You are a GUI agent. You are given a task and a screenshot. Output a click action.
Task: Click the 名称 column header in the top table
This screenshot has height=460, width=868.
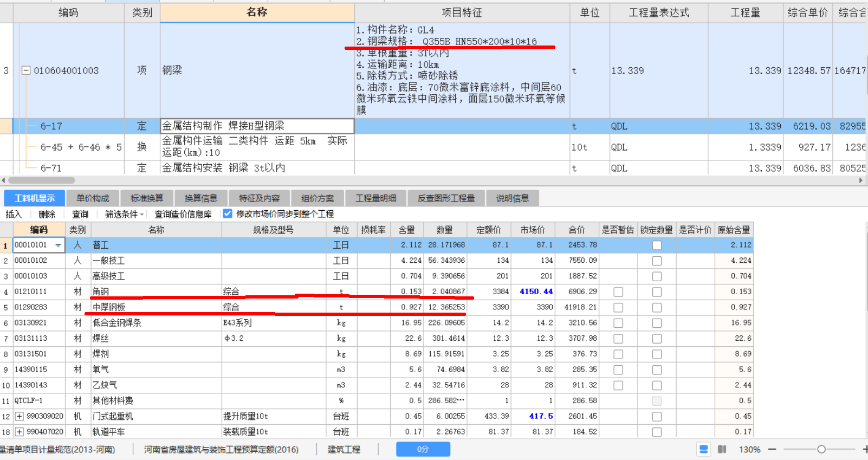pos(257,12)
